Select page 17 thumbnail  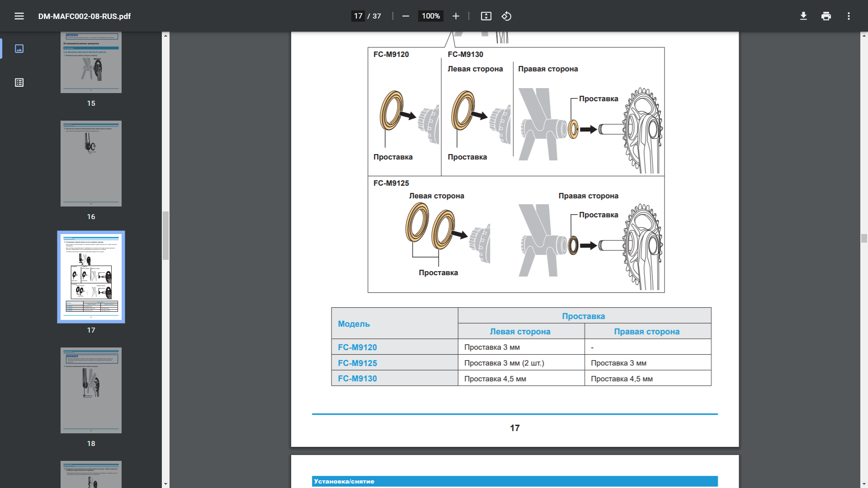click(x=91, y=277)
